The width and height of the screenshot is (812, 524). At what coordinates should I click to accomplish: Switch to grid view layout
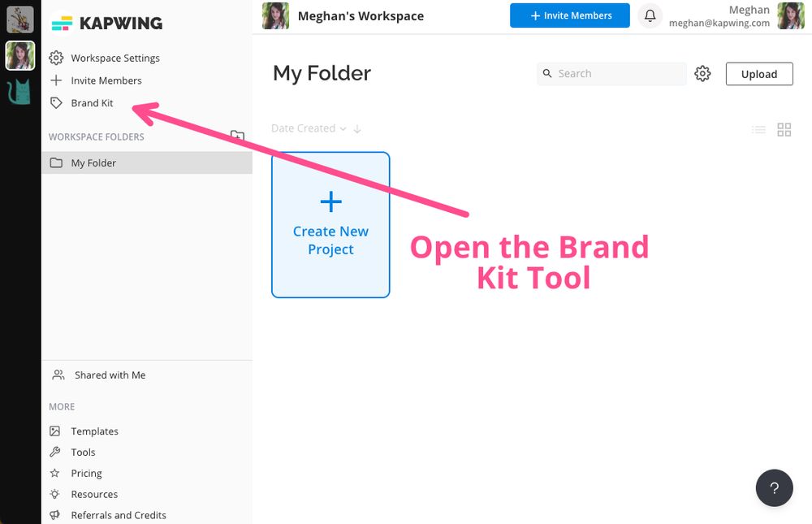[784, 129]
